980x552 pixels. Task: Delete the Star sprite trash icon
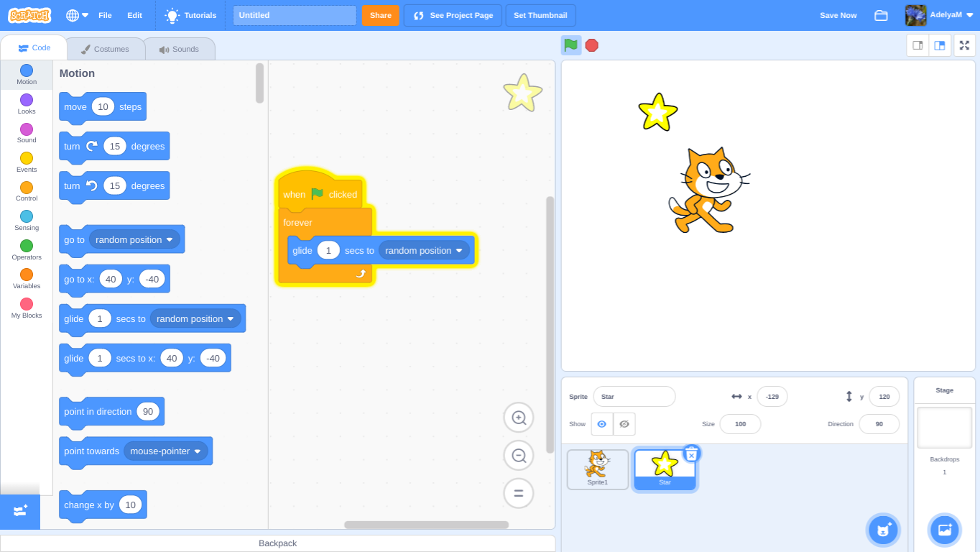point(691,454)
